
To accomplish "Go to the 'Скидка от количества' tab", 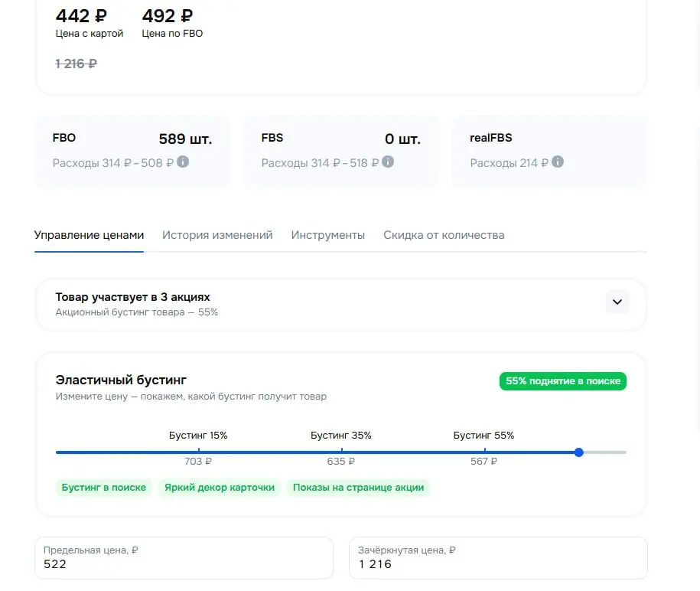I will pos(444,235).
